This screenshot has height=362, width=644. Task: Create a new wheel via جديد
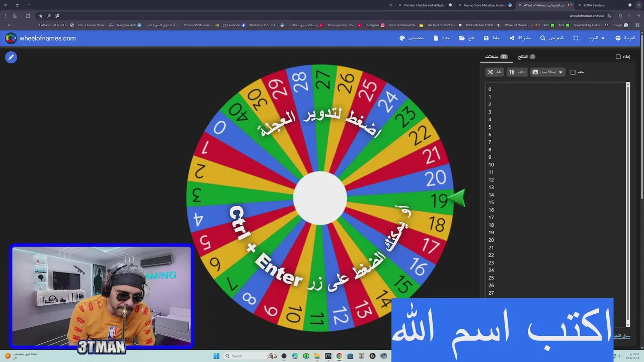(441, 38)
